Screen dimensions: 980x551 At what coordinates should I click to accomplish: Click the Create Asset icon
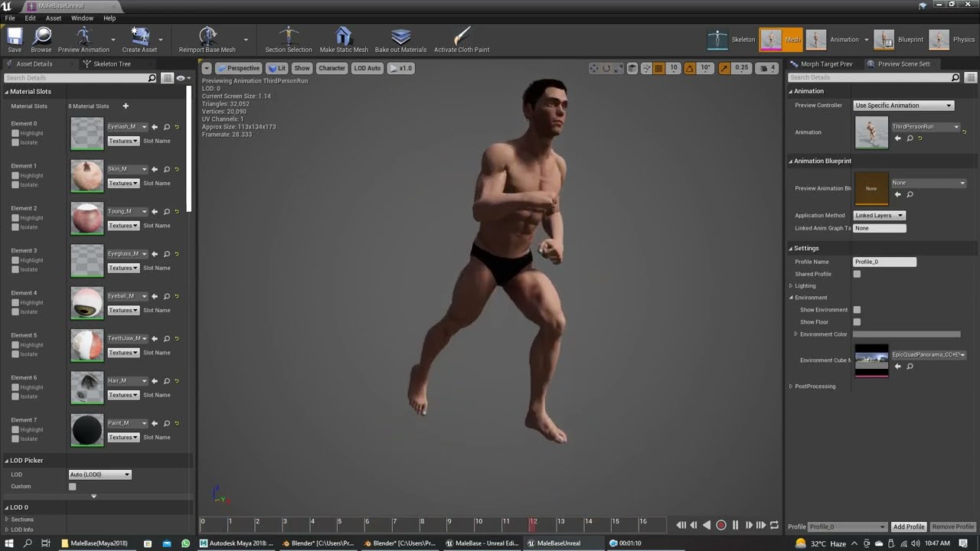click(139, 40)
